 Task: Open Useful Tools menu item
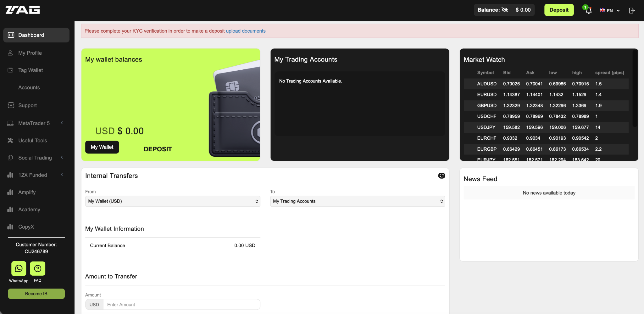(x=32, y=140)
